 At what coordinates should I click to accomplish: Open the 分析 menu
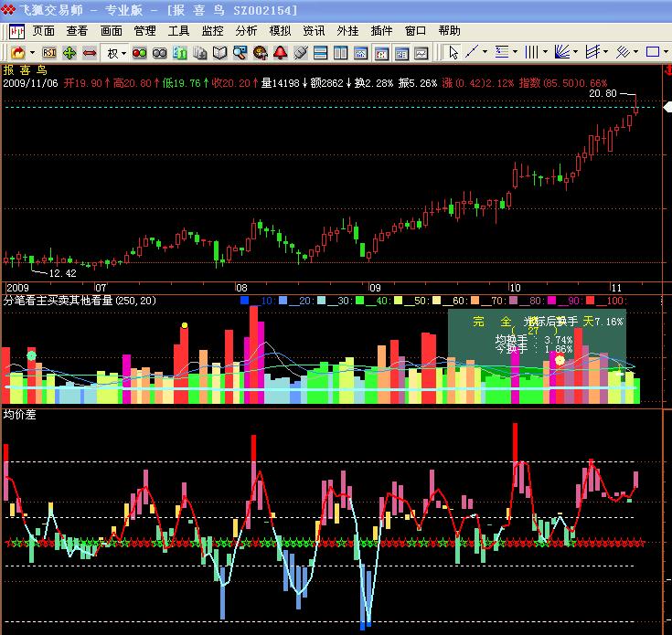coord(247,31)
